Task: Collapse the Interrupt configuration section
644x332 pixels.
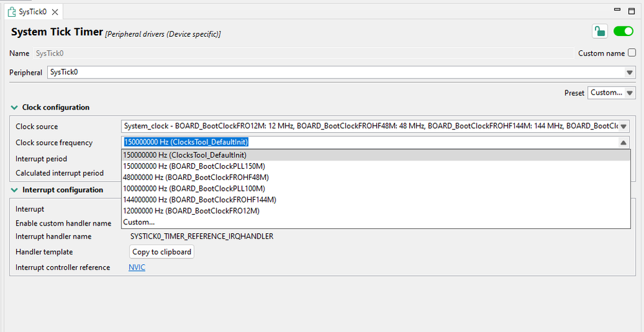Action: tap(14, 190)
